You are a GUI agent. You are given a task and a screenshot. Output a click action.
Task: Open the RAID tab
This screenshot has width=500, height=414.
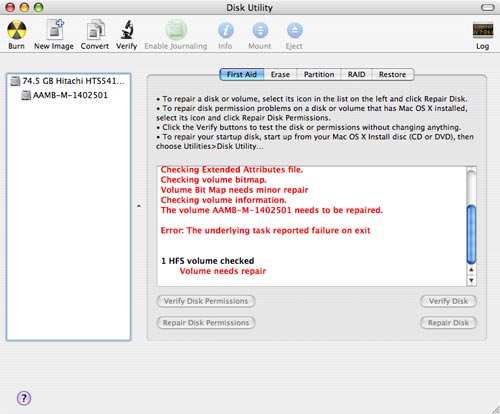pos(356,74)
